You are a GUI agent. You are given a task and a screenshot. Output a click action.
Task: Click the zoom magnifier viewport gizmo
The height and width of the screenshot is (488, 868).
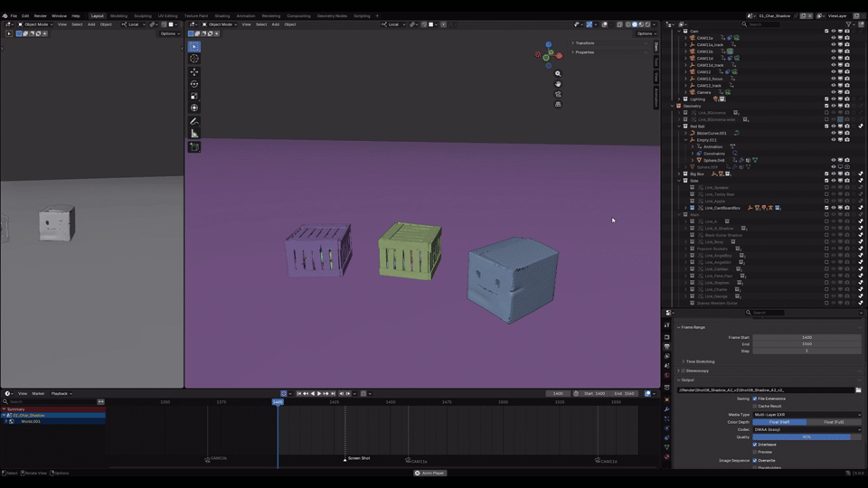558,73
